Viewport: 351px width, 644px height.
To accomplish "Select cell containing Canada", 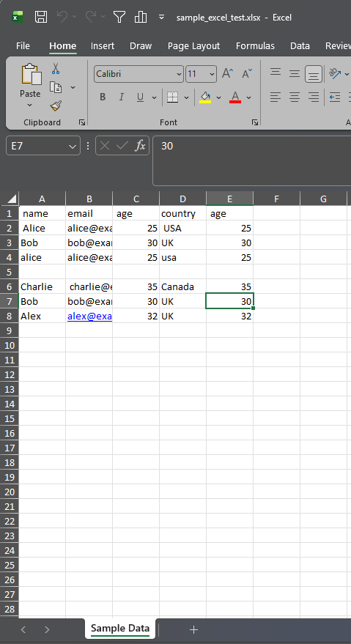I will (x=182, y=286).
